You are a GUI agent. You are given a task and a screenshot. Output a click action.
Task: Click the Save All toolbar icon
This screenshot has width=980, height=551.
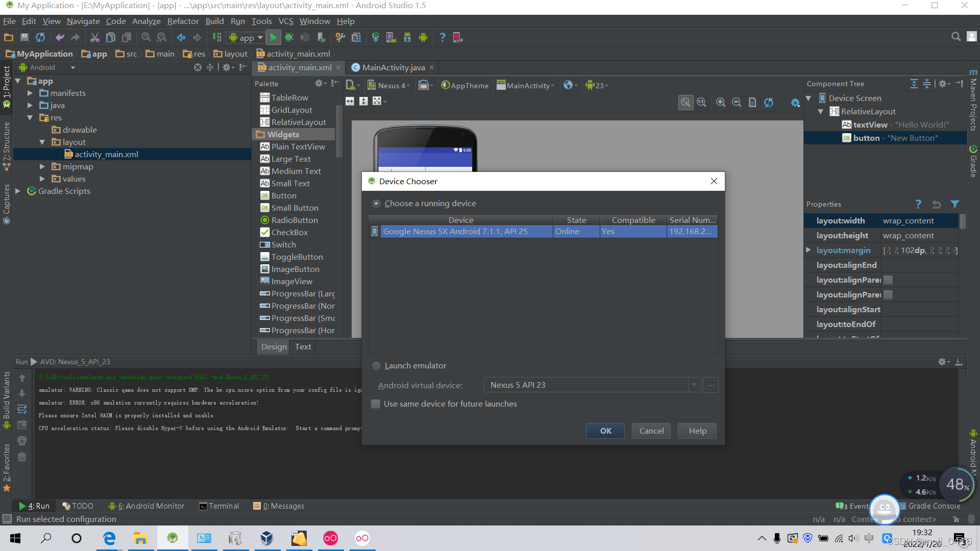coord(24,37)
